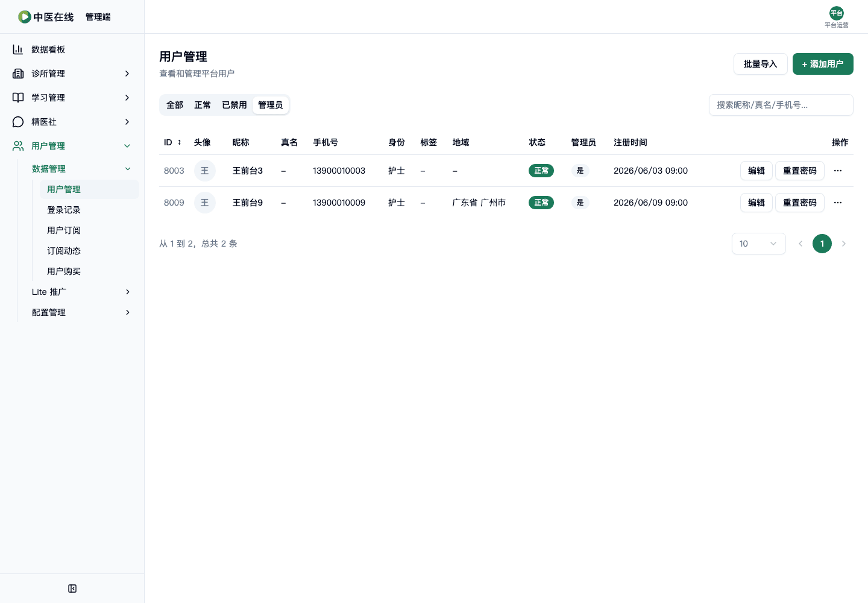
Task: Open the more actions menu for user 8009
Action: [838, 203]
